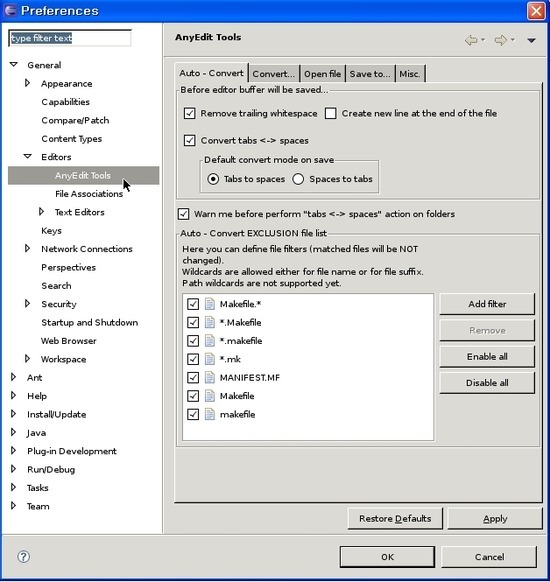Collapse the General tree node
Image resolution: width=550 pixels, height=582 pixels.
click(14, 65)
